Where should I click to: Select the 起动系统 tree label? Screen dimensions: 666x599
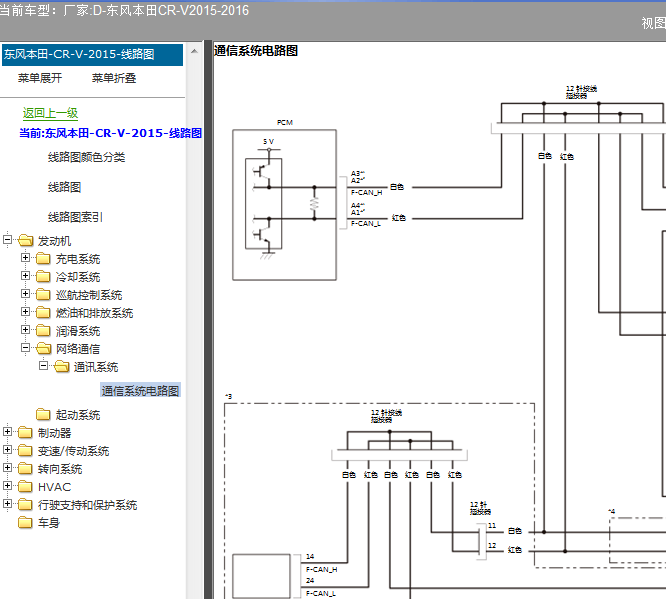78,415
